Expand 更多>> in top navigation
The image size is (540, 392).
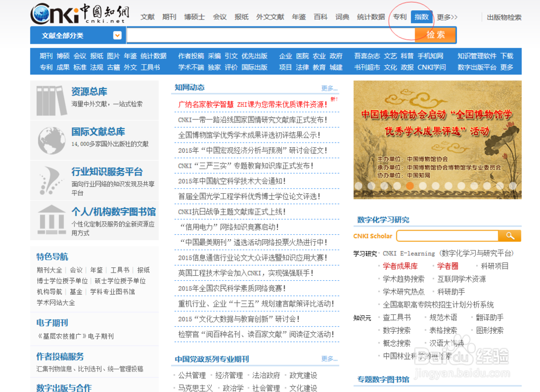tap(447, 17)
